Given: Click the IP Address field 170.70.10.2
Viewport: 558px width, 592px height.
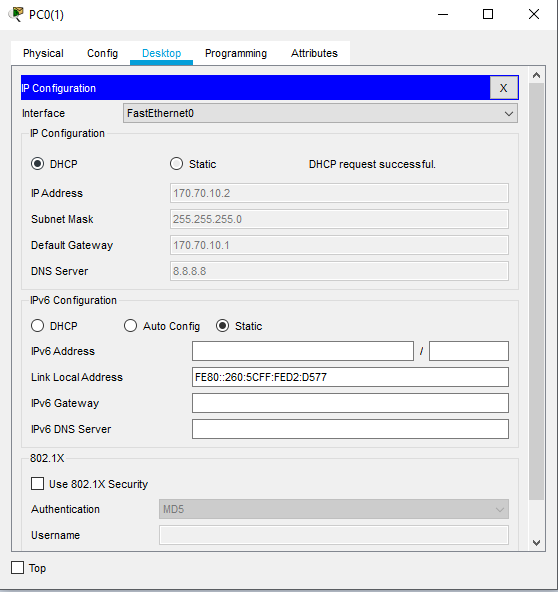Looking at the screenshot, I should [x=339, y=193].
